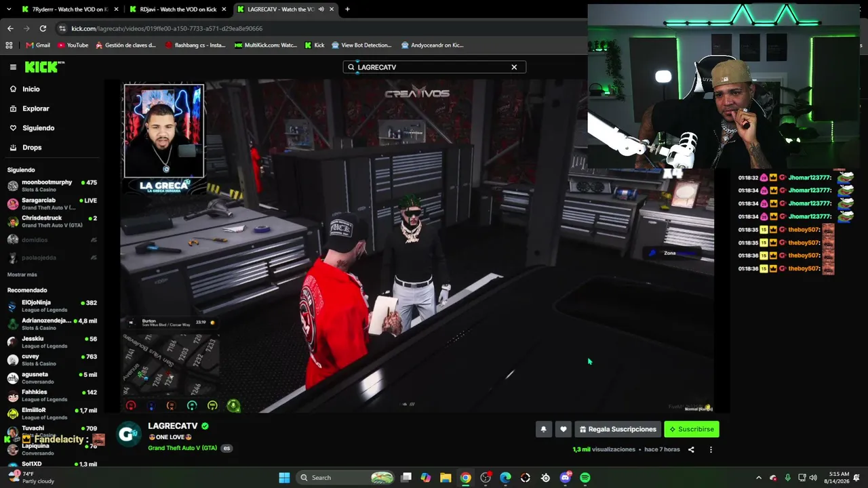Open Siguiendo in the sidebar

tap(32, 128)
